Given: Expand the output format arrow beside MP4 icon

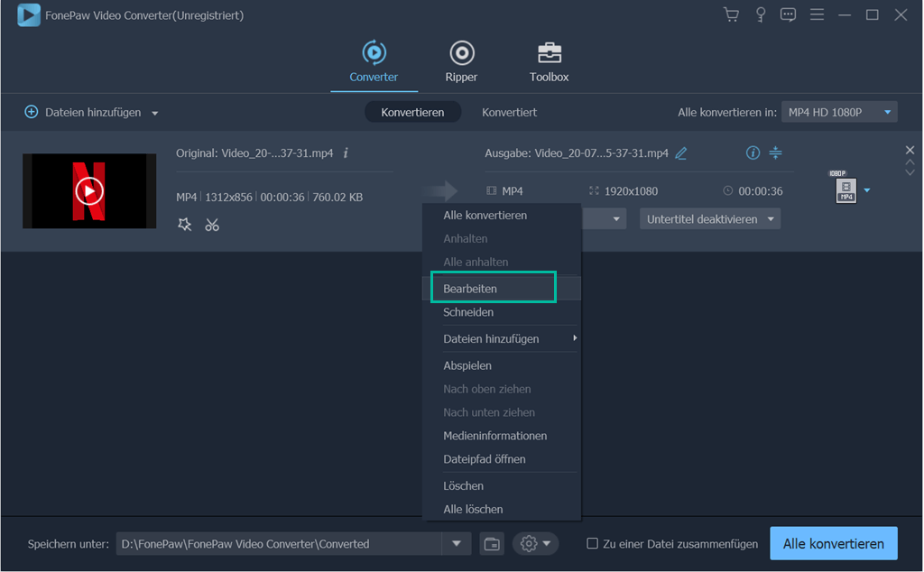Looking at the screenshot, I should pyautogui.click(x=867, y=190).
